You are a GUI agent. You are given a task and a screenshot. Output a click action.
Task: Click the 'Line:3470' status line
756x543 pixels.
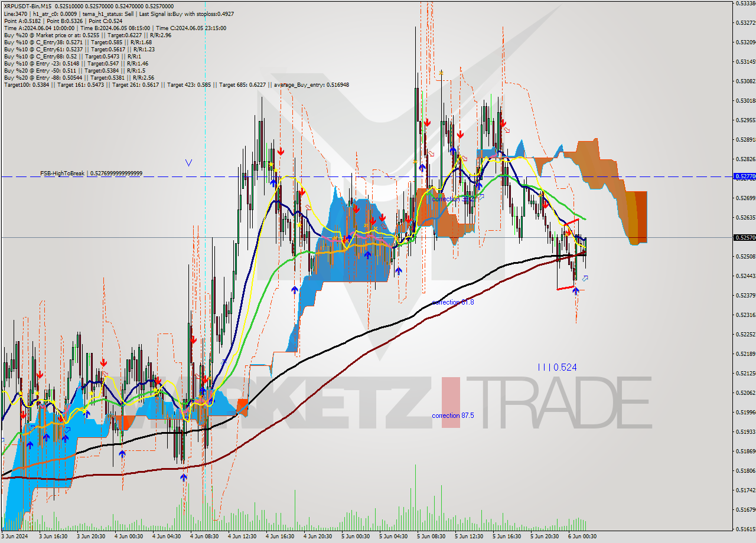[118, 13]
